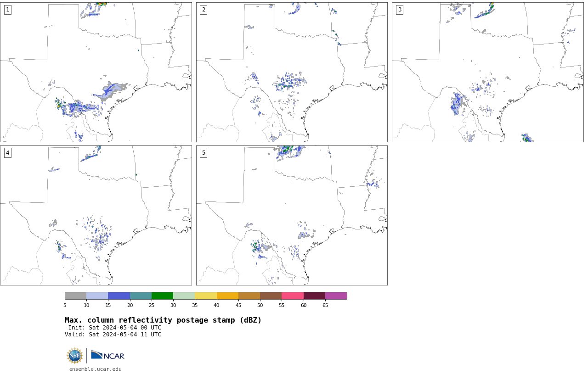Image resolution: width=588 pixels, height=374 pixels.
Task: Click the 'Valid: Sat 2024-05-04 11 UTC' line
Action: pyautogui.click(x=113, y=335)
